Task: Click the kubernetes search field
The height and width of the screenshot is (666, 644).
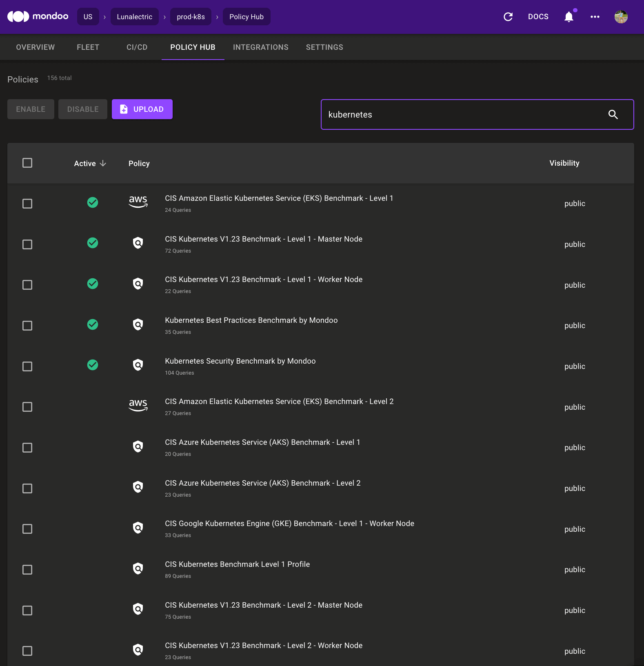Action: point(461,115)
